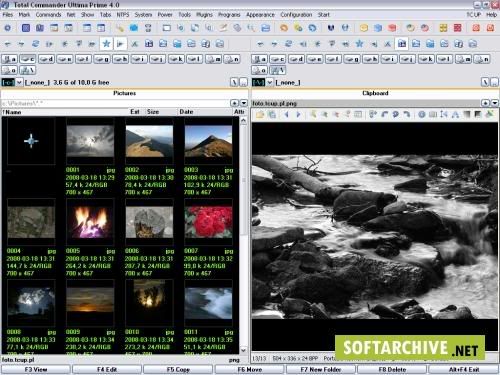Screen dimensions: 500x375
Task: Open left panel directory history dropdown arrow
Action: 244,103
